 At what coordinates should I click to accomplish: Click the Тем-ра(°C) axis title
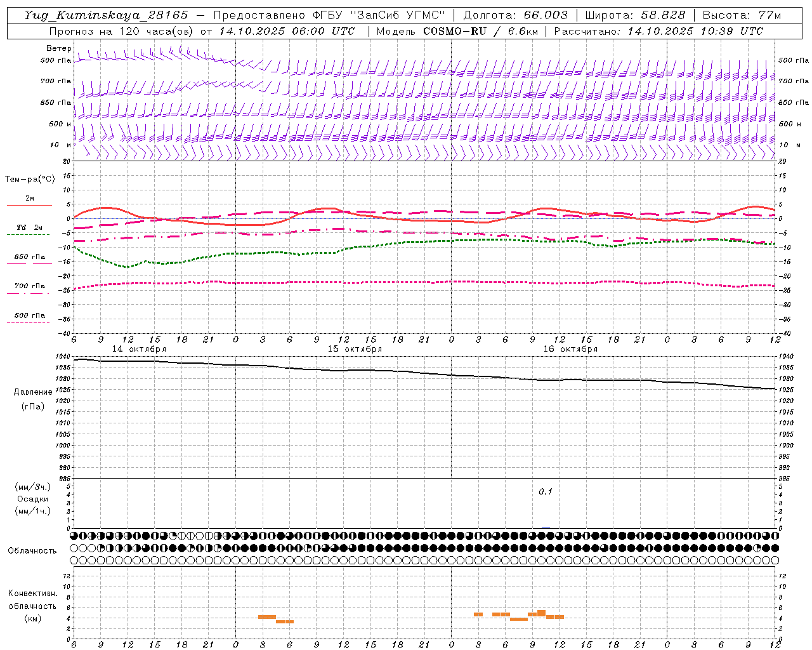click(x=30, y=180)
